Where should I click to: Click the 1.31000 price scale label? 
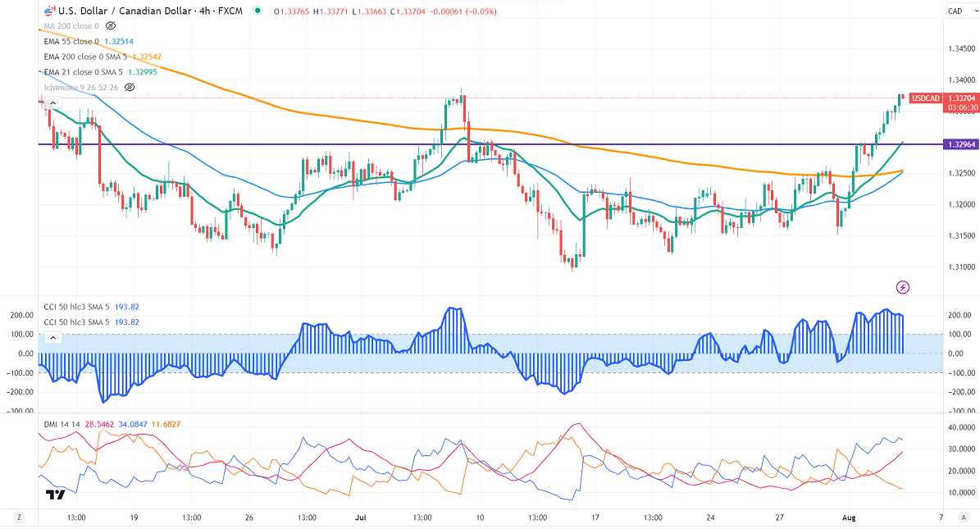point(961,267)
